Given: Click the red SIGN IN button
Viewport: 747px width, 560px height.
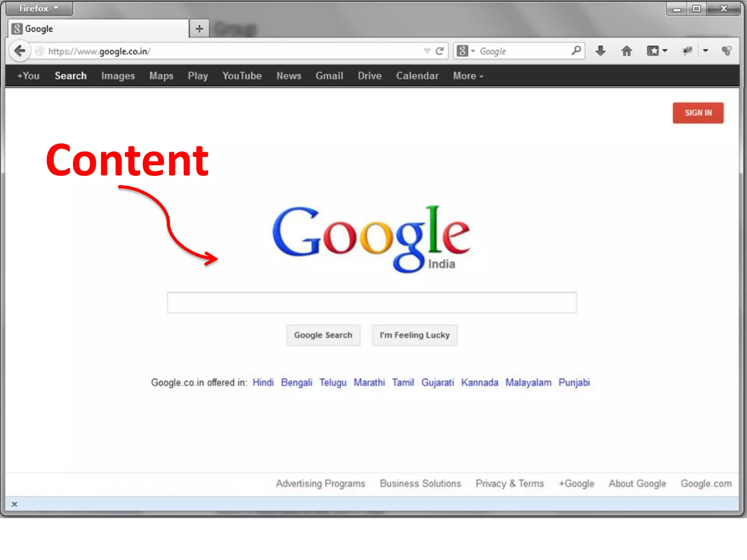Looking at the screenshot, I should pyautogui.click(x=698, y=113).
